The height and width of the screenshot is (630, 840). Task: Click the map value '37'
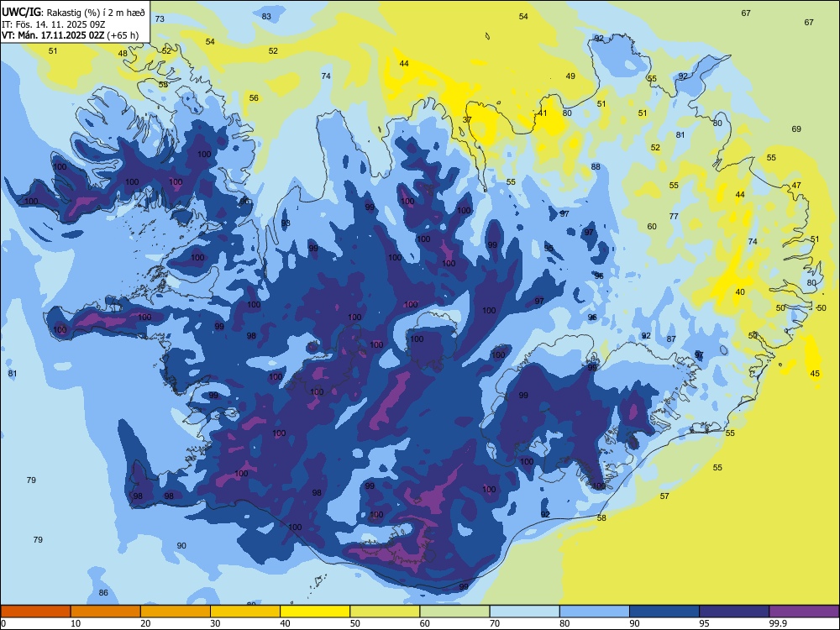click(467, 119)
